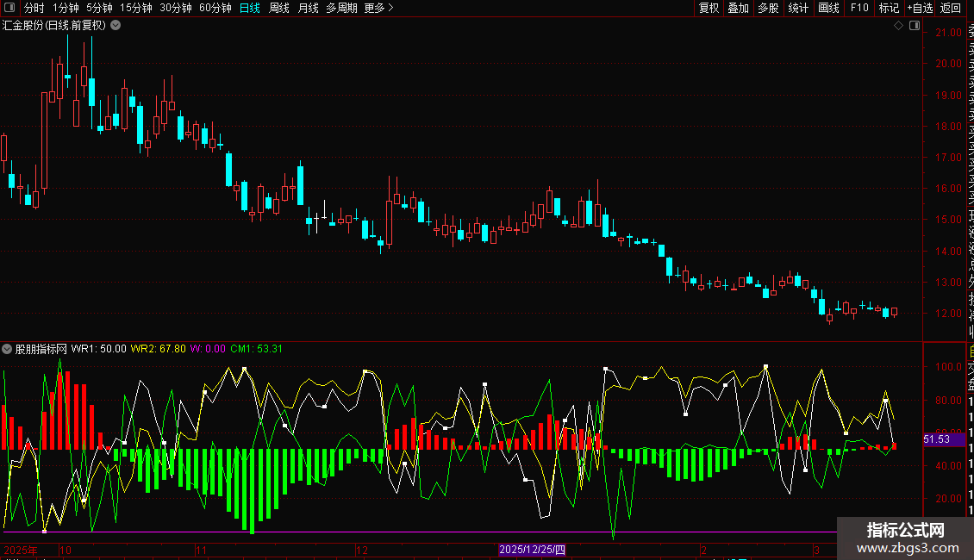Image resolution: width=974 pixels, height=560 pixels.
Task: Expand the 股朋指标网 indicator dropdown arrow
Action: (x=8, y=349)
